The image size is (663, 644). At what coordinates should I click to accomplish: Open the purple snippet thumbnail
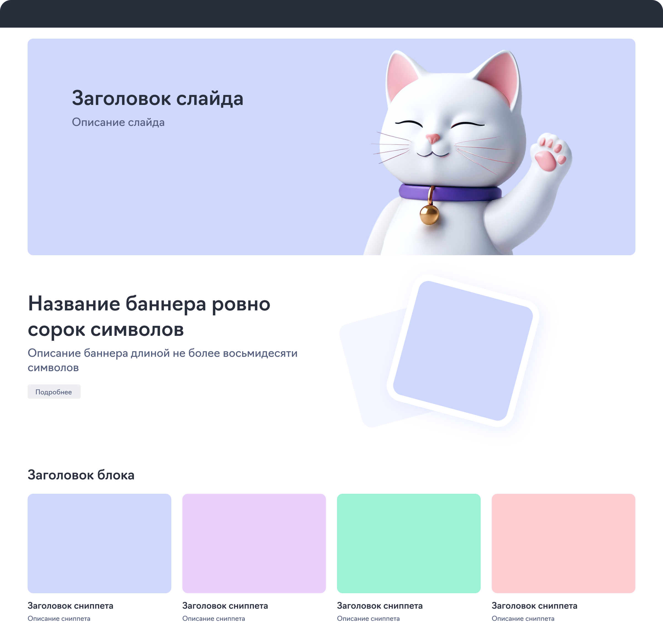point(254,543)
